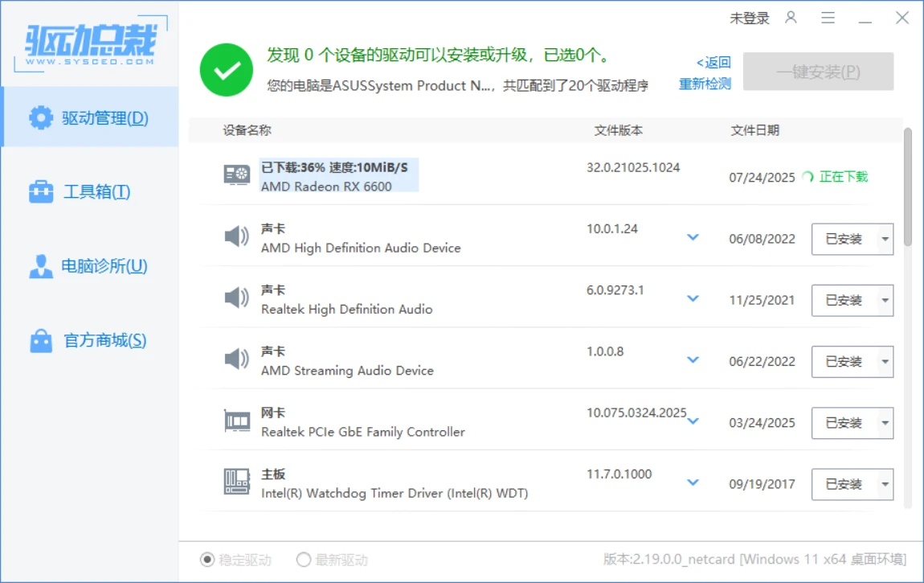Open the hamburger menu in title bar
The image size is (924, 583).
[828, 18]
